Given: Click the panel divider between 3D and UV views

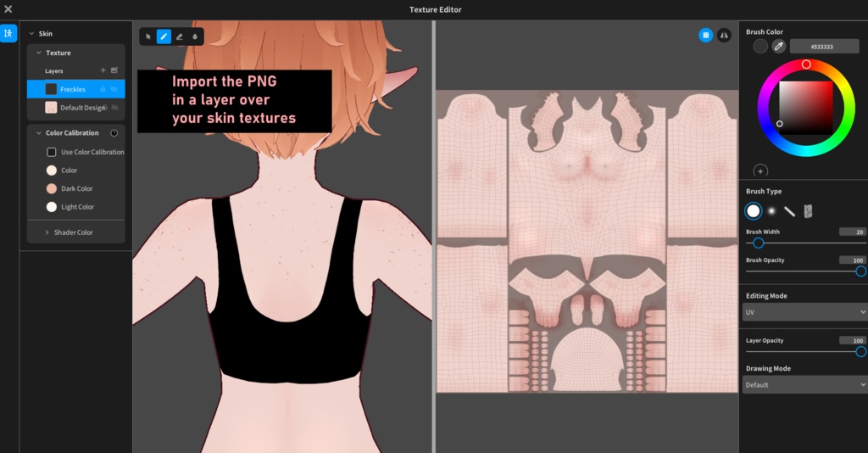Looking at the screenshot, I should [434, 237].
